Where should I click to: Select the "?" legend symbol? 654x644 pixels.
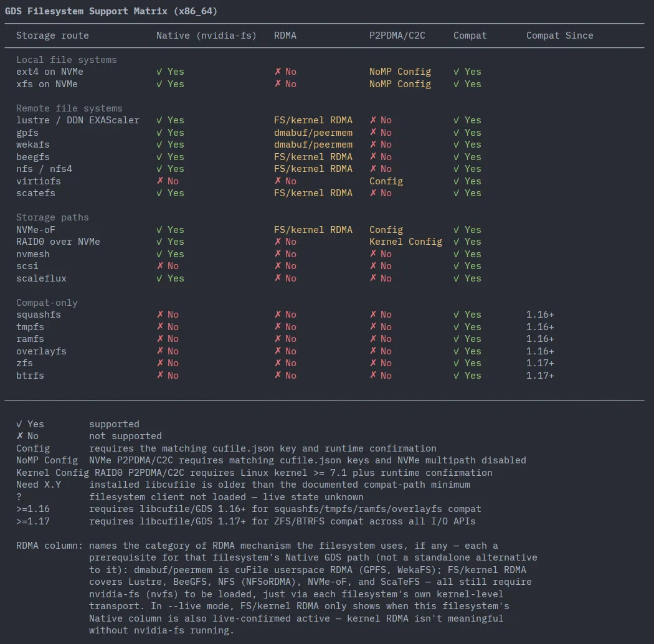[19, 497]
